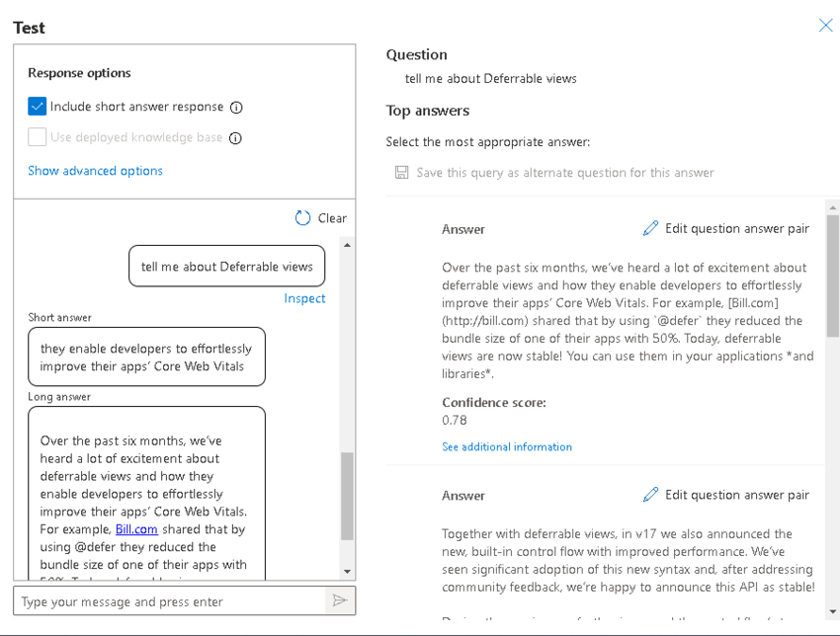
Task: Open the Bill.com link in long answer
Action: 136,529
